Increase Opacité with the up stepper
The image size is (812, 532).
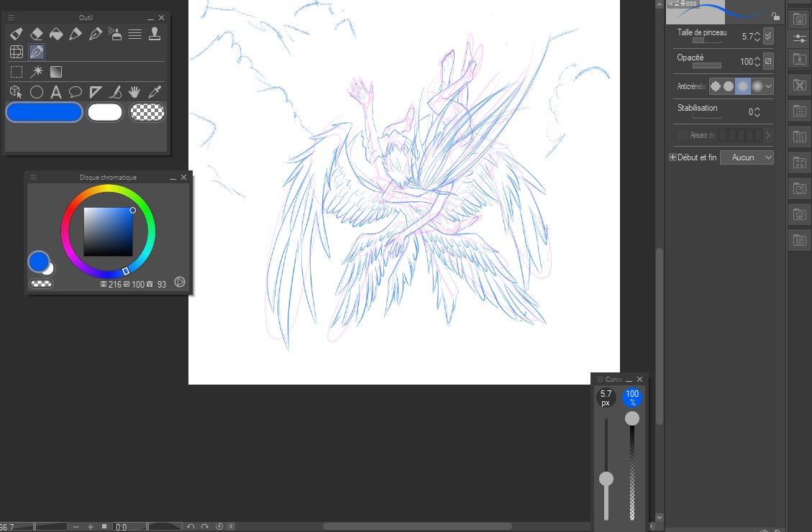coord(757,58)
